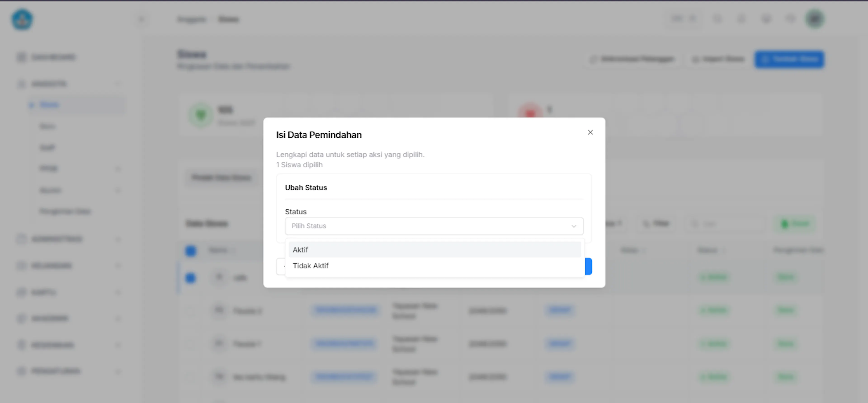Uncheck the checked first row checkbox

(x=190, y=278)
